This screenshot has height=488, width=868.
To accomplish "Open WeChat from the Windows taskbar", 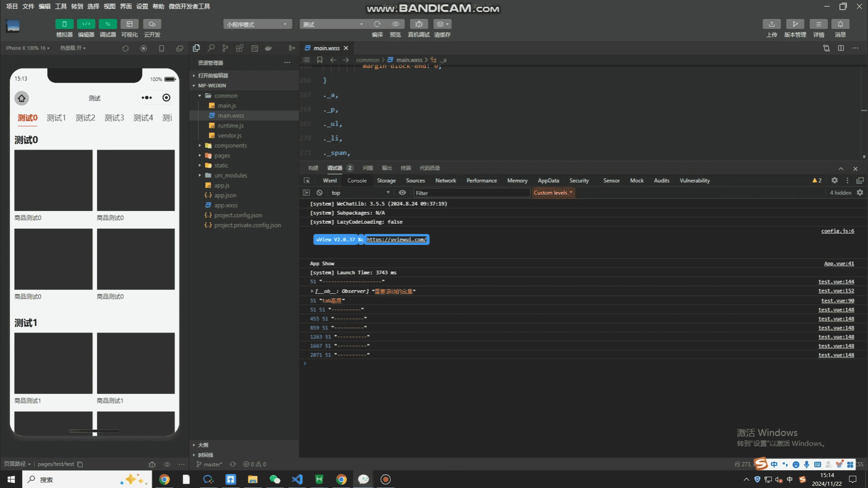I will click(x=274, y=479).
